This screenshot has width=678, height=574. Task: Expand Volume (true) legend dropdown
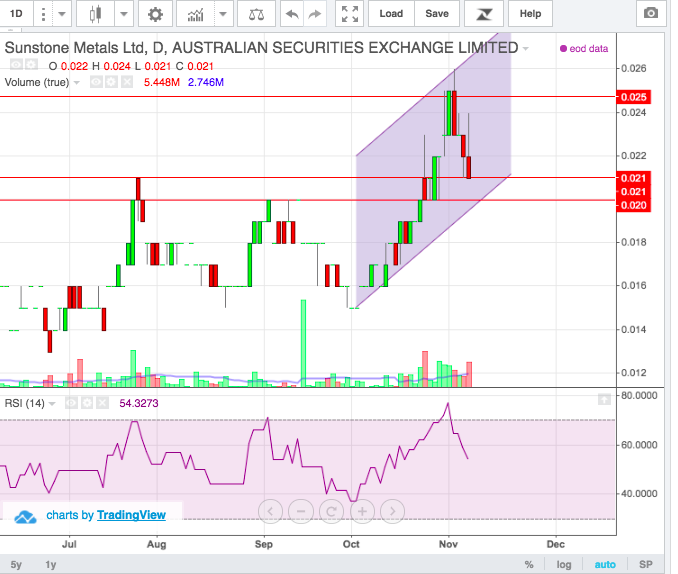coord(77,82)
